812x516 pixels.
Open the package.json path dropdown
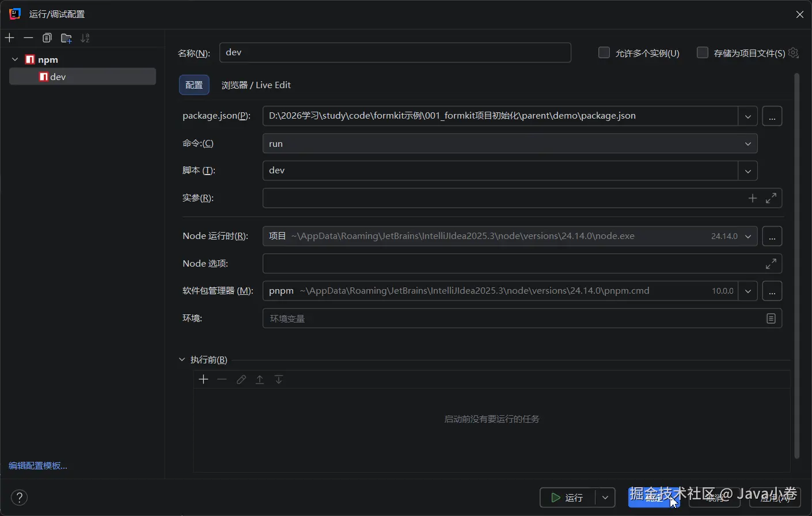tap(748, 116)
